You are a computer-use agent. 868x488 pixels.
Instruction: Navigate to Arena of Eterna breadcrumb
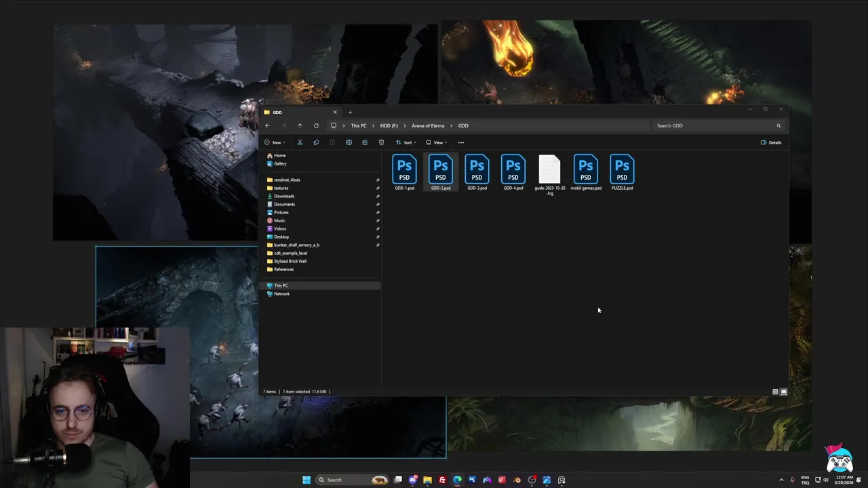point(428,125)
